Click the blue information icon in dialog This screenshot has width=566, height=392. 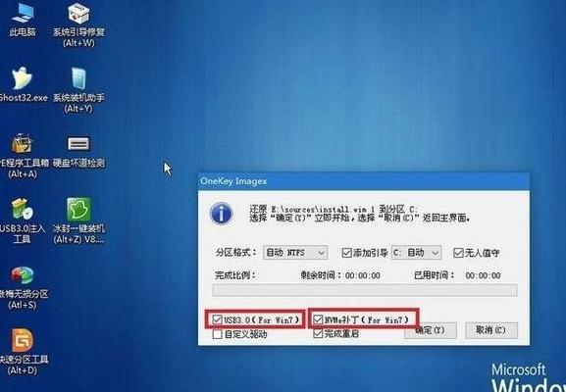pos(222,214)
